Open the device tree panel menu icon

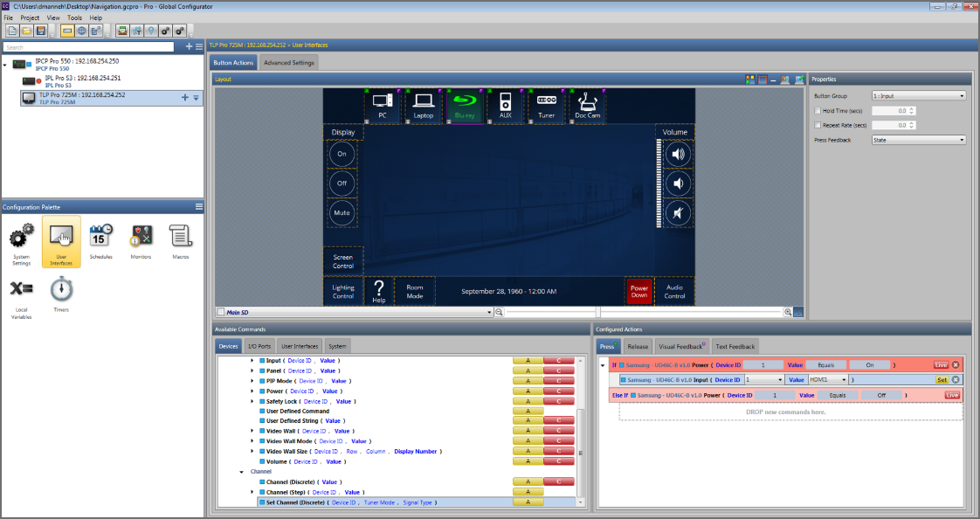coord(199,47)
